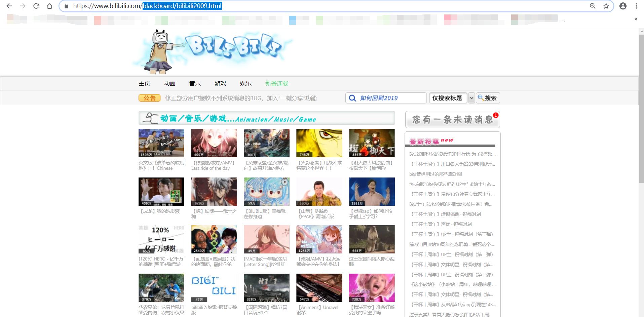Click the magnifier icon in search box
Image resolution: width=644 pixels, height=317 pixels.
coord(352,98)
